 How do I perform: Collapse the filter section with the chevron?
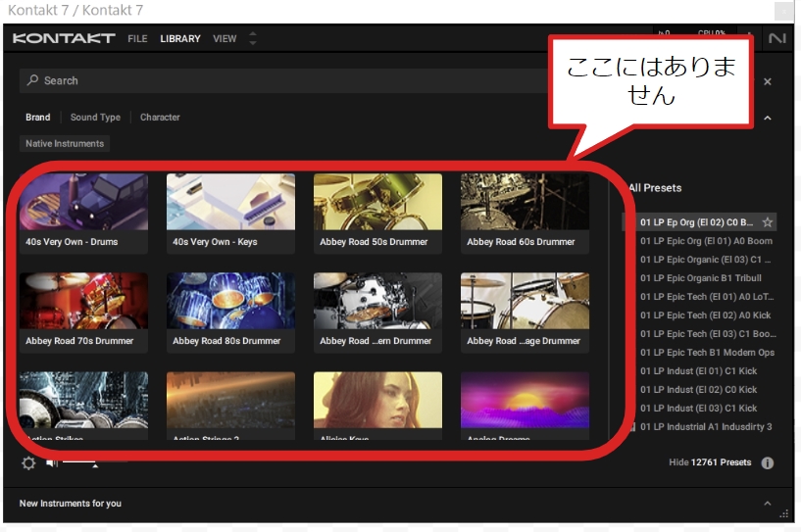768,118
